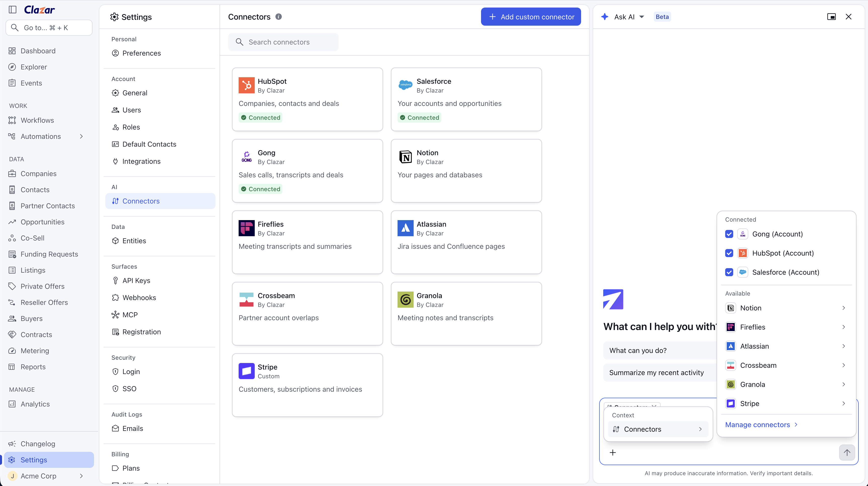Open the Manage connectors link

pyautogui.click(x=761, y=425)
